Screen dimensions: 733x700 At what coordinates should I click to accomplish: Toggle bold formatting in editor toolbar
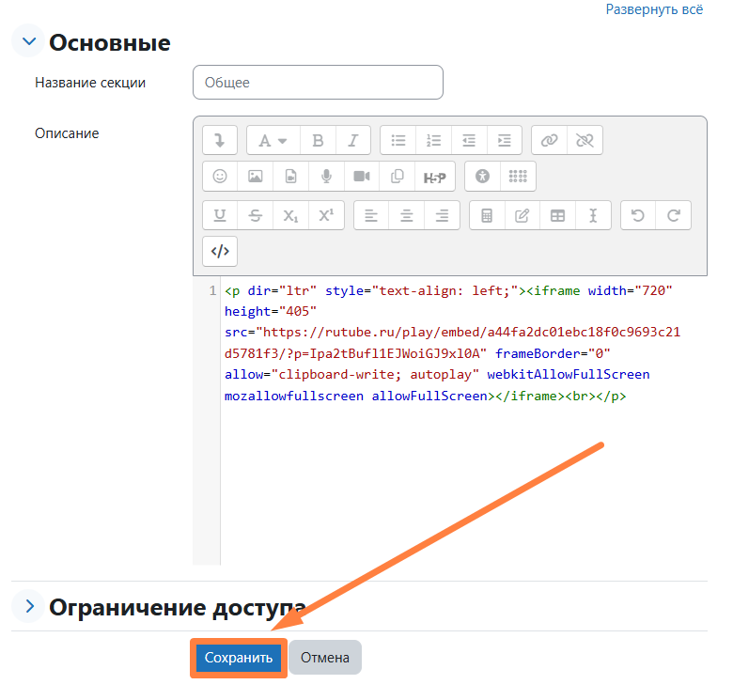[x=318, y=141]
